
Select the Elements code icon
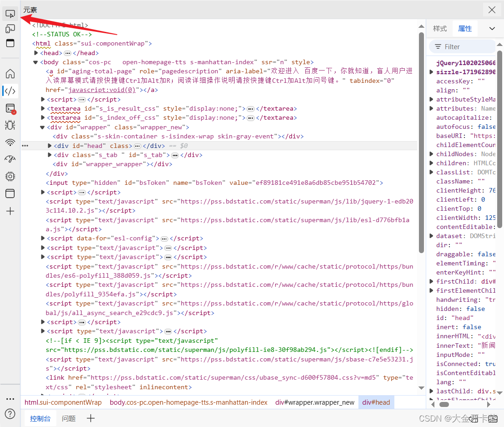tap(10, 91)
